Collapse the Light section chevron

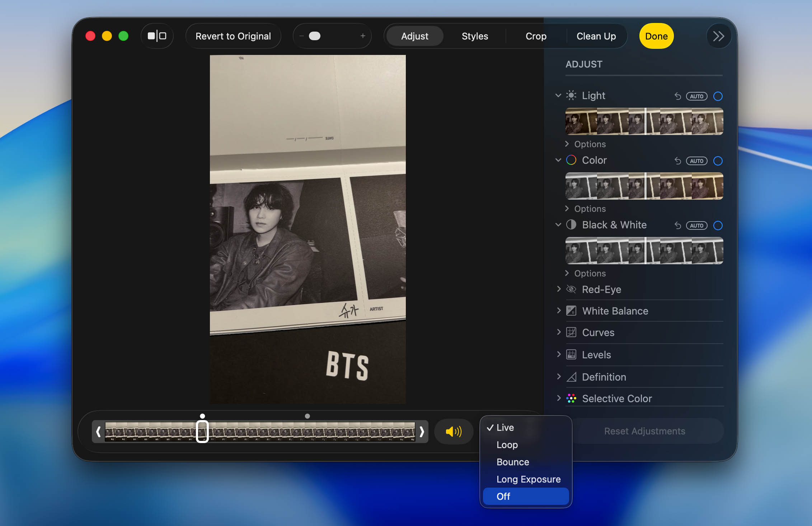tap(558, 96)
